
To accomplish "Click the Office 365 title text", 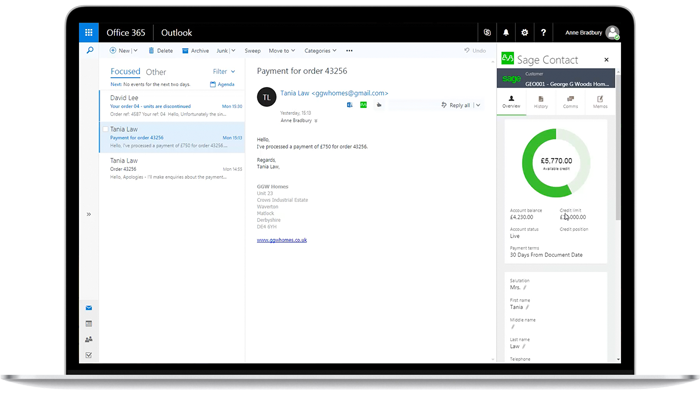I will 126,33.
